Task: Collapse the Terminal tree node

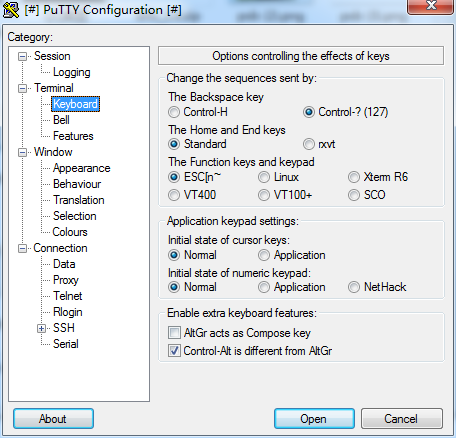Action: [x=22, y=88]
